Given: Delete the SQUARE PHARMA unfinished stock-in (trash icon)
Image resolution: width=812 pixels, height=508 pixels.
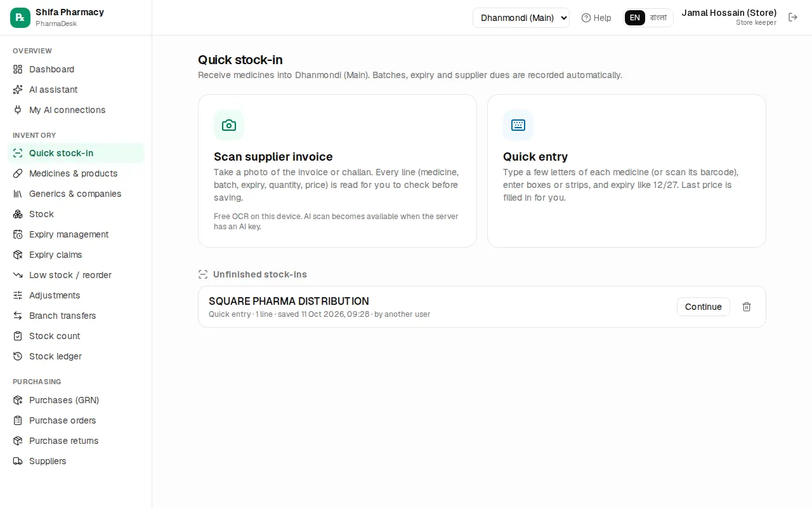Looking at the screenshot, I should pyautogui.click(x=747, y=307).
